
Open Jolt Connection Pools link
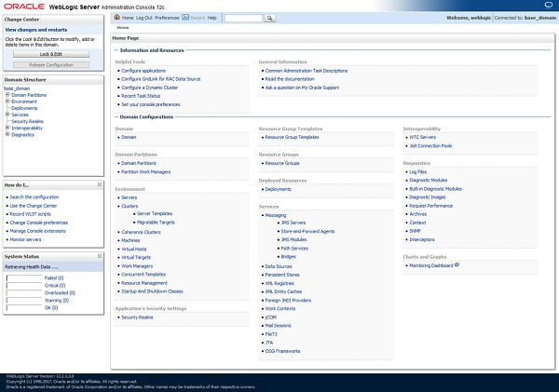tap(430, 146)
